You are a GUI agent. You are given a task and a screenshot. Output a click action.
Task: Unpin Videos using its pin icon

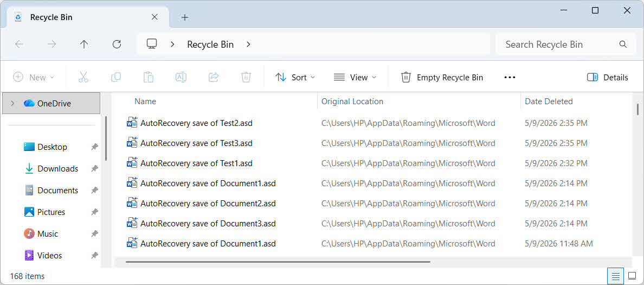[x=94, y=255]
